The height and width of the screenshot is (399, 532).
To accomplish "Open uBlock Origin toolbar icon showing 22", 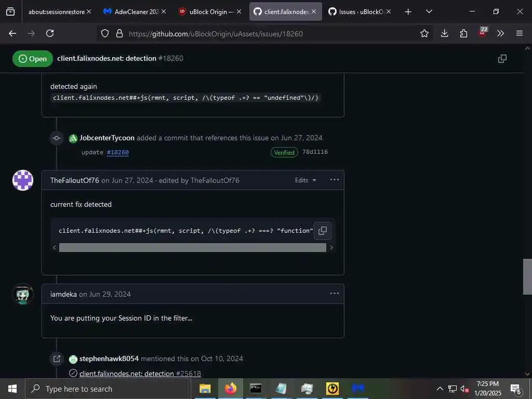I will 483,33.
